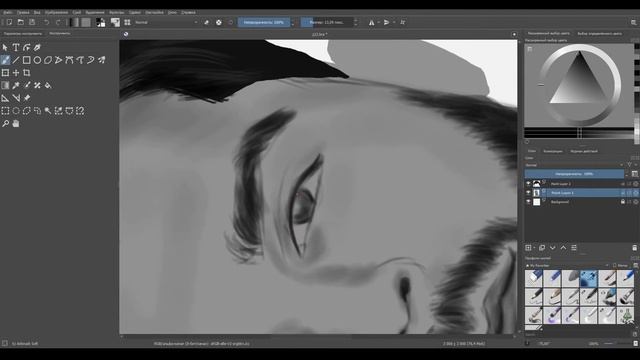Image resolution: width=640 pixels, height=360 pixels.
Task: Select the Zoom magnifier tool
Action: coord(5,123)
